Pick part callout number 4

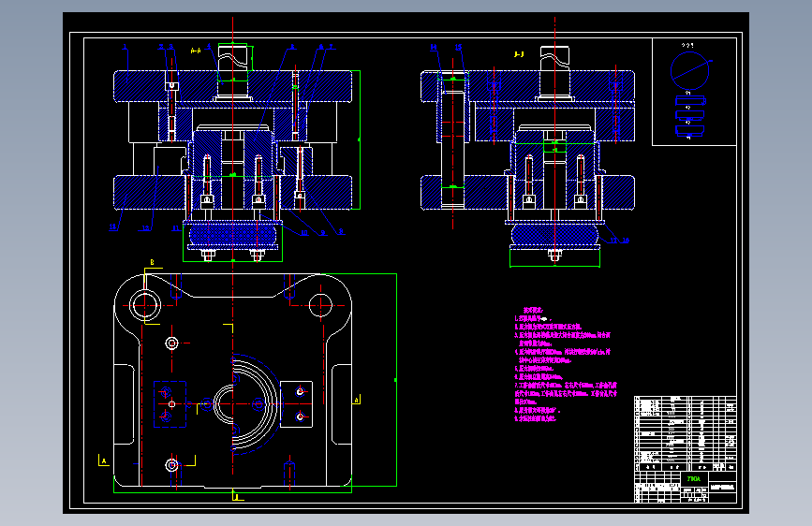[209, 47]
